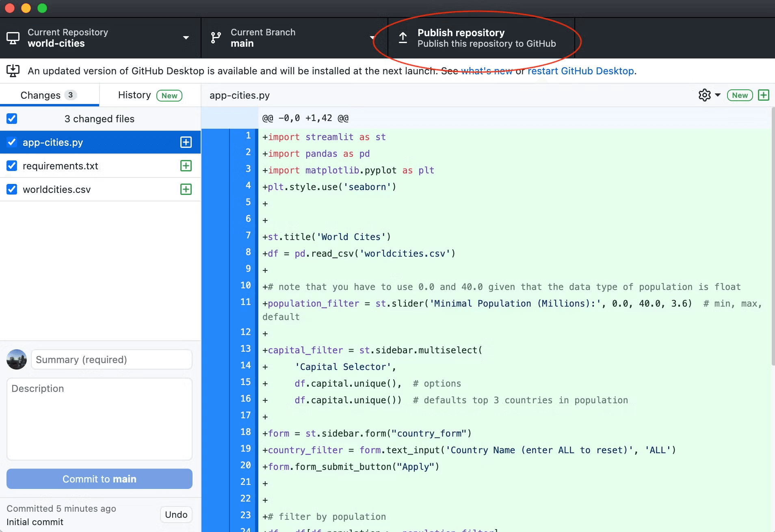775x532 pixels.
Task: Select diff line number 13
Action: [245, 348]
